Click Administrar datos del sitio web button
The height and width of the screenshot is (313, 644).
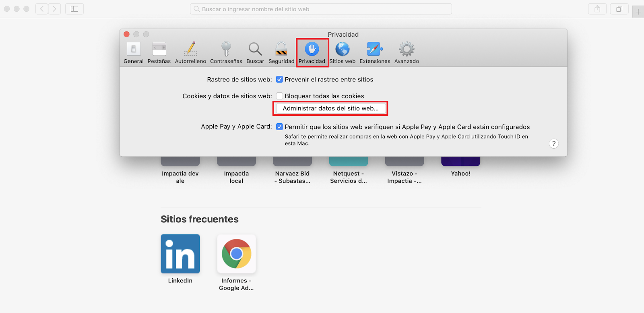point(330,108)
